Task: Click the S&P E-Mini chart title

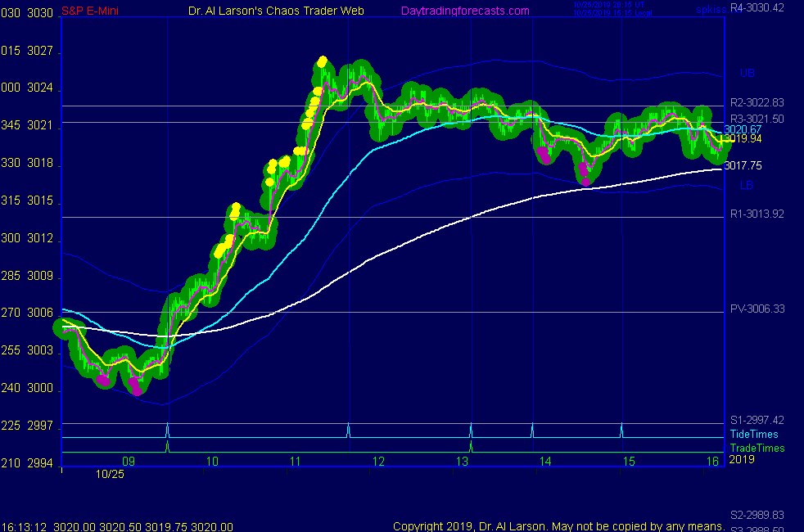Action: 90,11
